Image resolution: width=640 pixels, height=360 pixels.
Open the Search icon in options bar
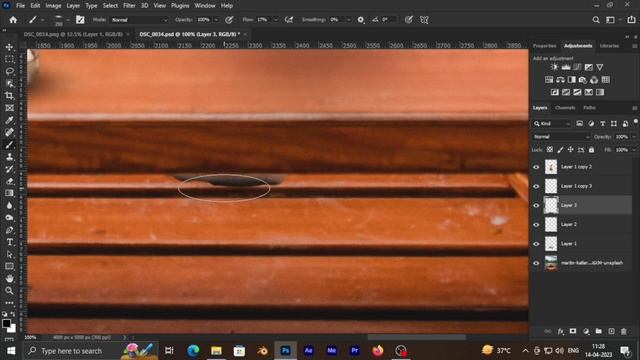[x=596, y=20]
